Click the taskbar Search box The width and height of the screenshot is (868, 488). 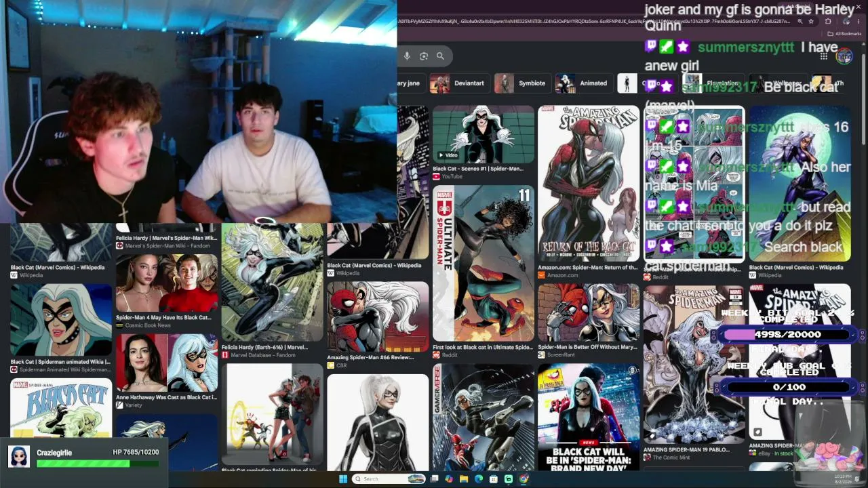pos(389,479)
